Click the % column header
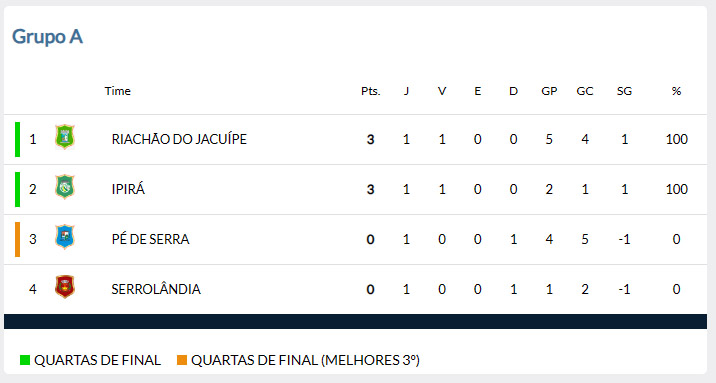This screenshot has height=383, width=716. pyautogui.click(x=676, y=91)
